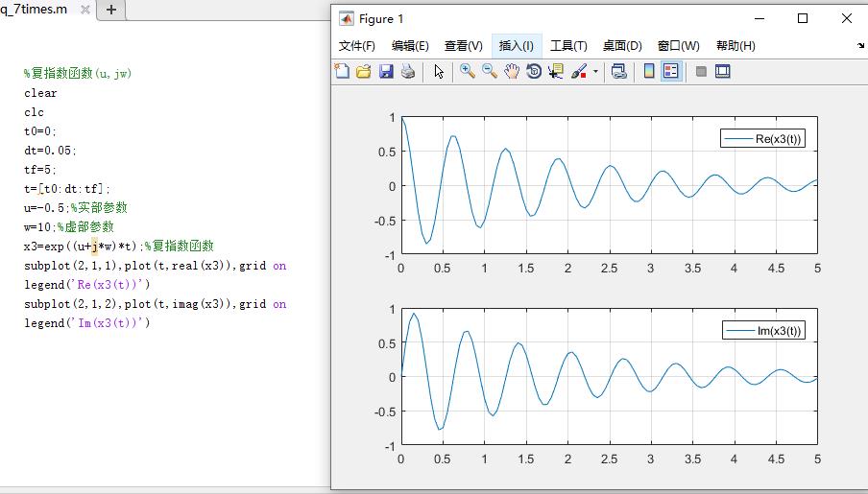The width and height of the screenshot is (868, 494).
Task: Click the subplot(2,1,2) code line
Action: [155, 304]
